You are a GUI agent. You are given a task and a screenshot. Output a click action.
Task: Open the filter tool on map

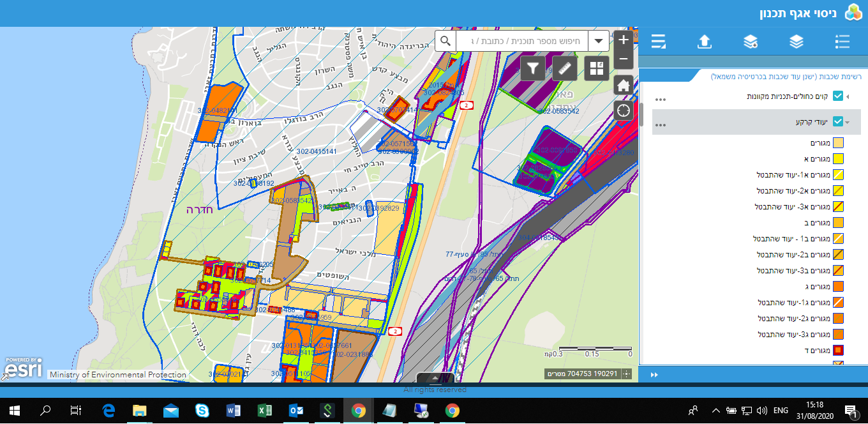533,68
